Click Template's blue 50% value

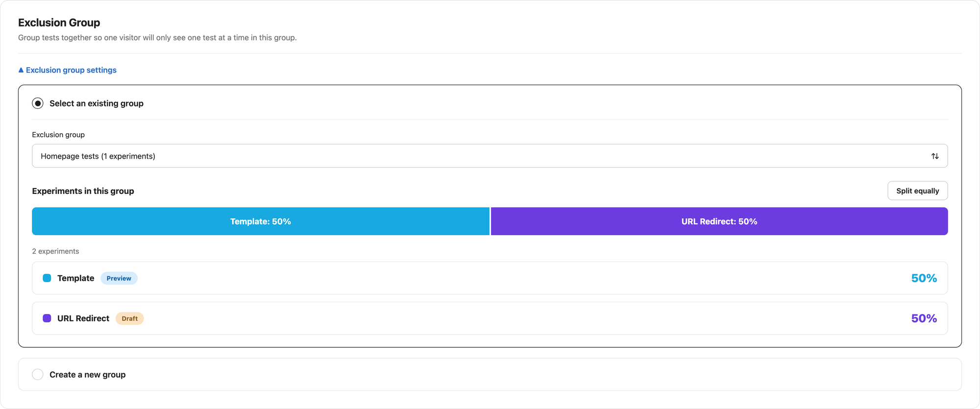(x=924, y=278)
